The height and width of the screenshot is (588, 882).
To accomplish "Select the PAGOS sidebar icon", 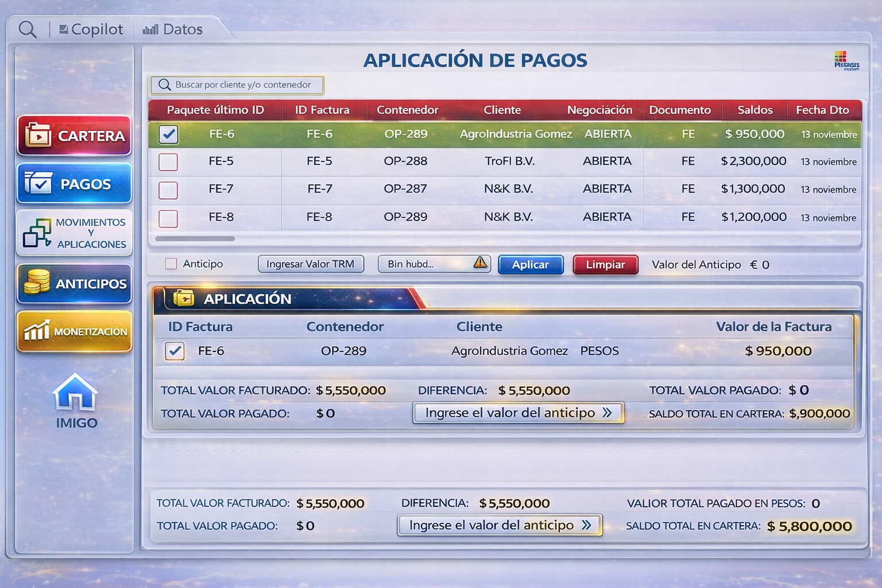I will click(x=74, y=183).
